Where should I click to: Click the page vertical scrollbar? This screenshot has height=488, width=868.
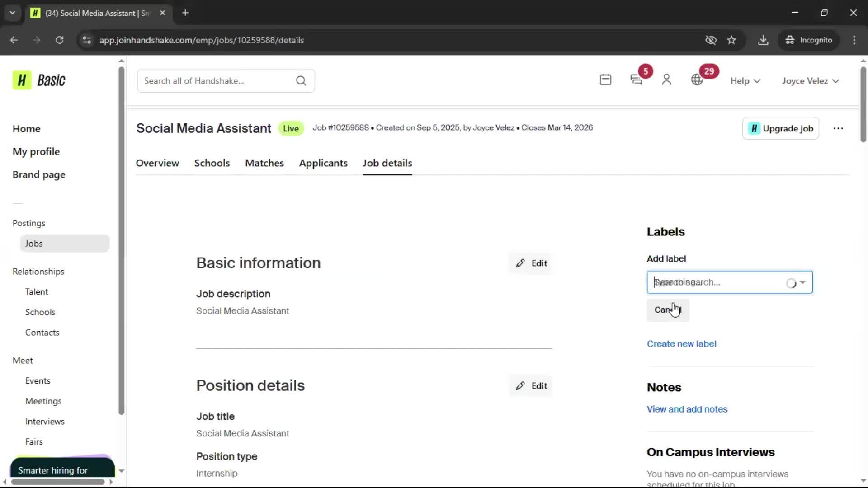pyautogui.click(x=863, y=105)
